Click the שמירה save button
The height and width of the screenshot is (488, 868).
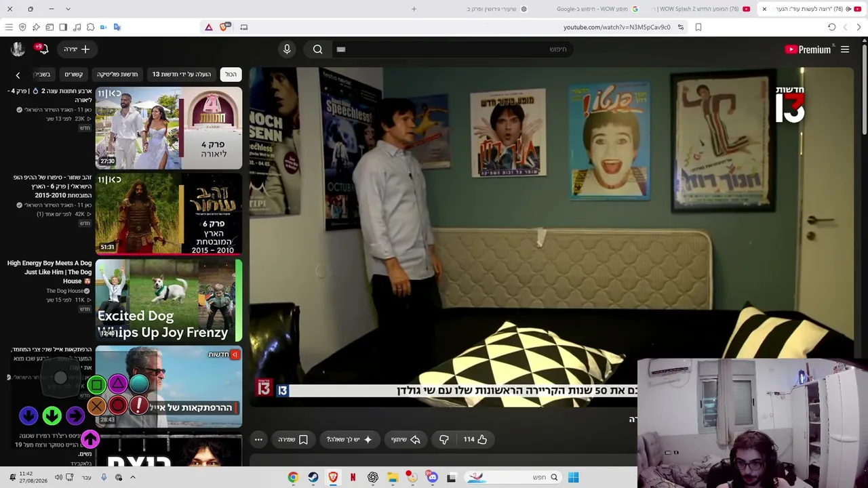click(x=293, y=439)
